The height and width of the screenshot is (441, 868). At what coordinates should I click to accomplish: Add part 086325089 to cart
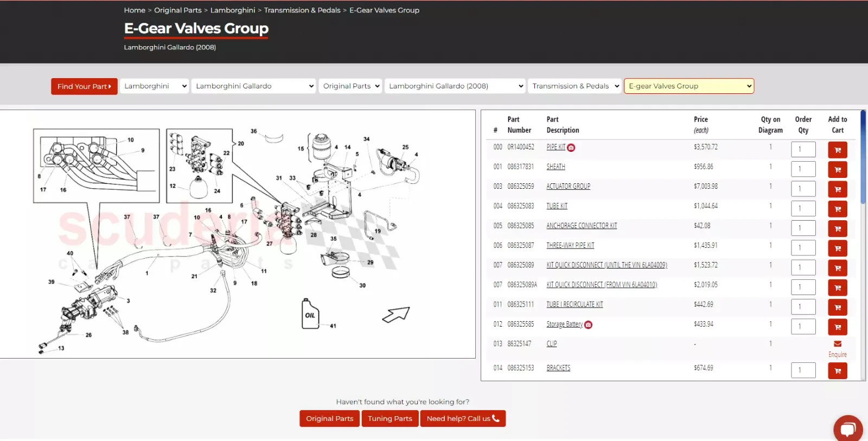pyautogui.click(x=838, y=268)
